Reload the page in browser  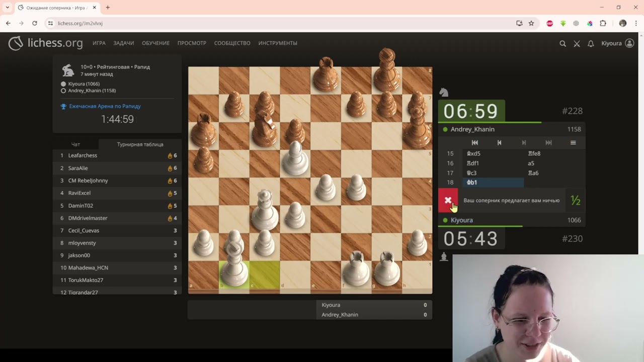[x=34, y=23]
